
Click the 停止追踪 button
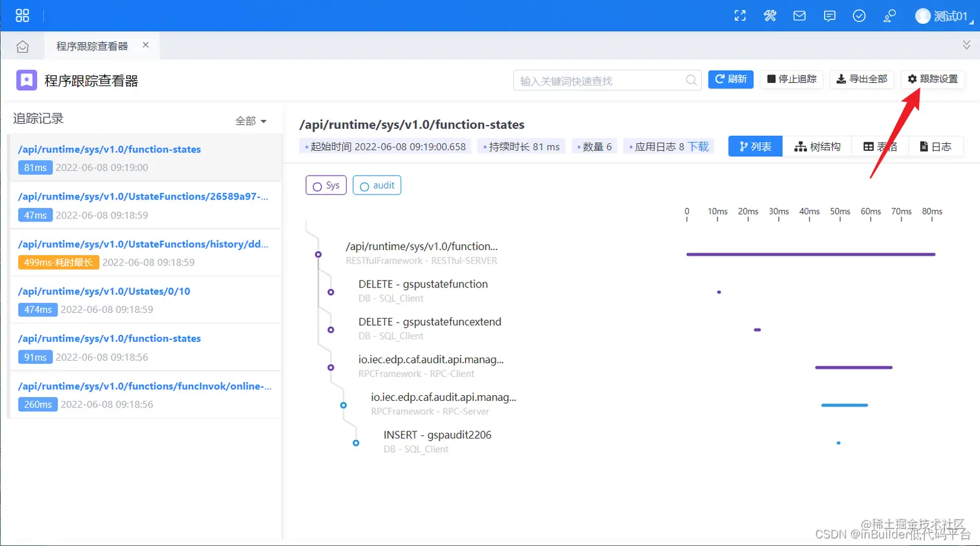791,79
